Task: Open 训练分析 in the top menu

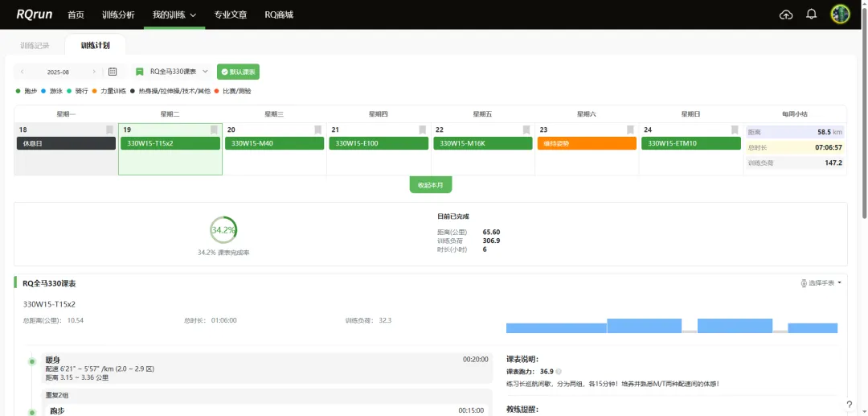Action: pos(118,14)
